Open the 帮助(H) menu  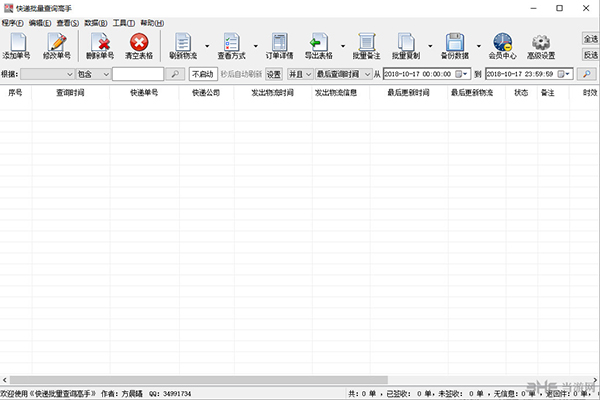coord(152,23)
